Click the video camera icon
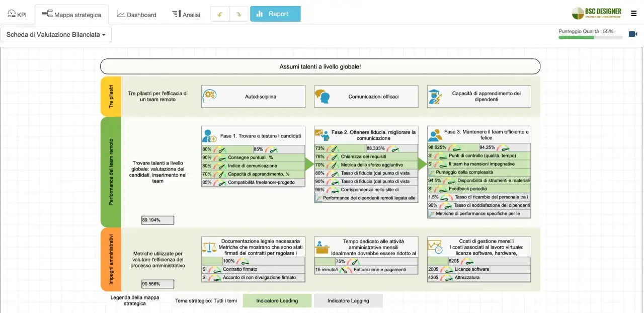This screenshot has width=644, height=313. pyautogui.click(x=633, y=34)
